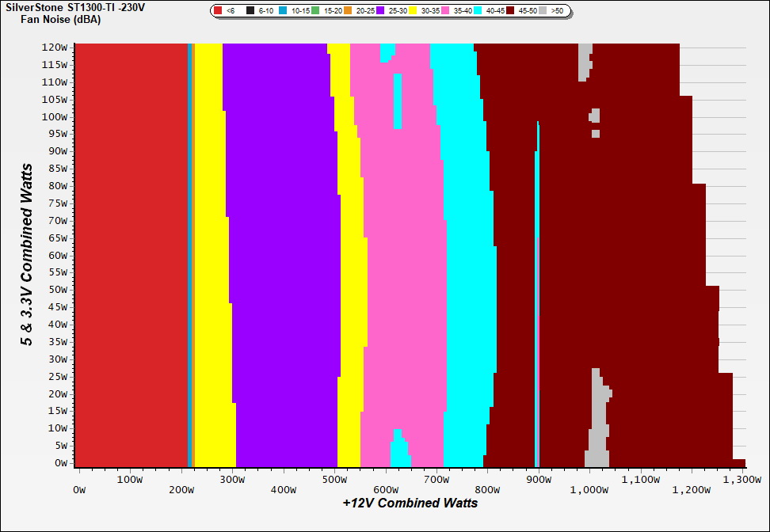Click the gray >50 legend swatch
Screen dimensions: 770x532
tap(543, 11)
